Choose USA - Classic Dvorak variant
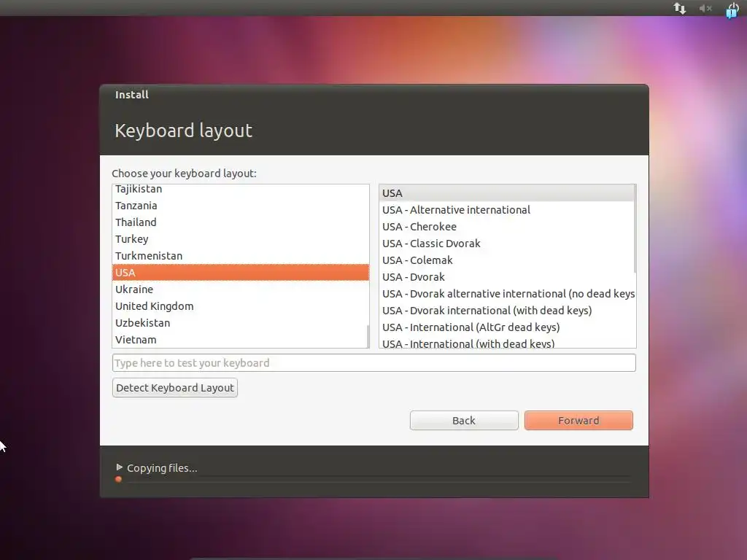The width and height of the screenshot is (747, 560). (x=506, y=244)
